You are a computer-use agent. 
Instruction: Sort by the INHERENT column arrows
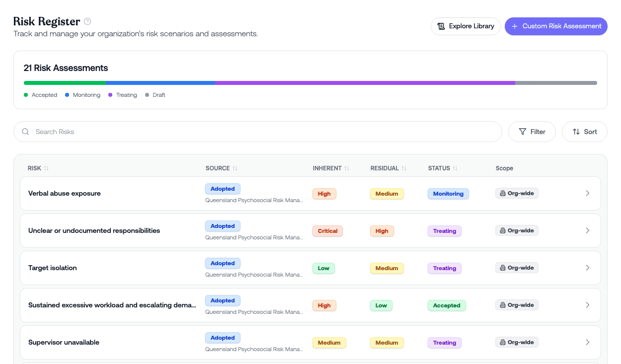tap(347, 168)
